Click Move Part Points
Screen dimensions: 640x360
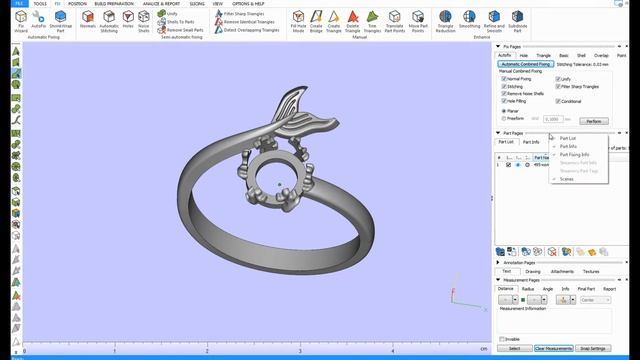tap(418, 22)
